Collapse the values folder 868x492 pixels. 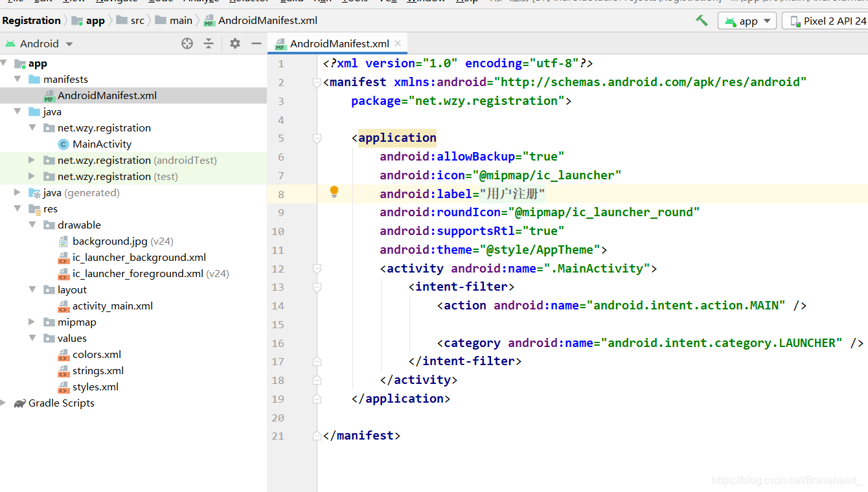click(x=32, y=339)
